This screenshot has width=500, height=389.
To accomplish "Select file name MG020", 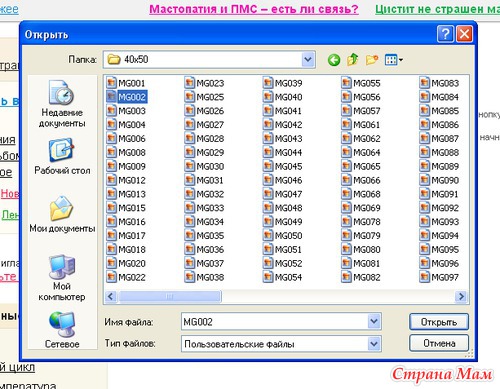I will tap(132, 263).
